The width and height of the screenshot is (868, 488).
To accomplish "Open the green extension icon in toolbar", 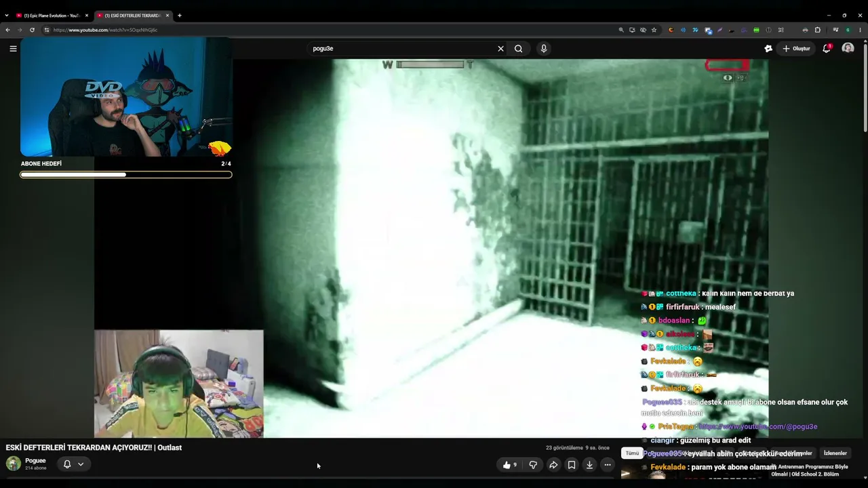I will (x=756, y=30).
